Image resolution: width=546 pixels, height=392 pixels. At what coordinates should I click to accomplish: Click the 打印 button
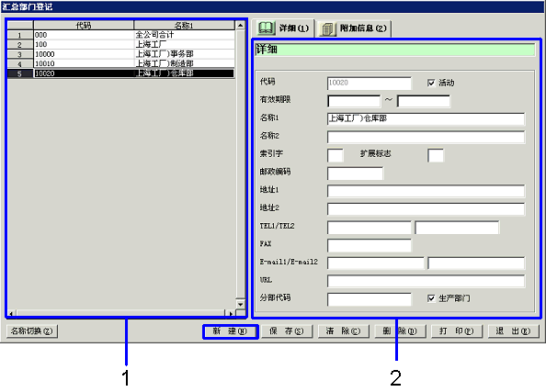tap(457, 331)
